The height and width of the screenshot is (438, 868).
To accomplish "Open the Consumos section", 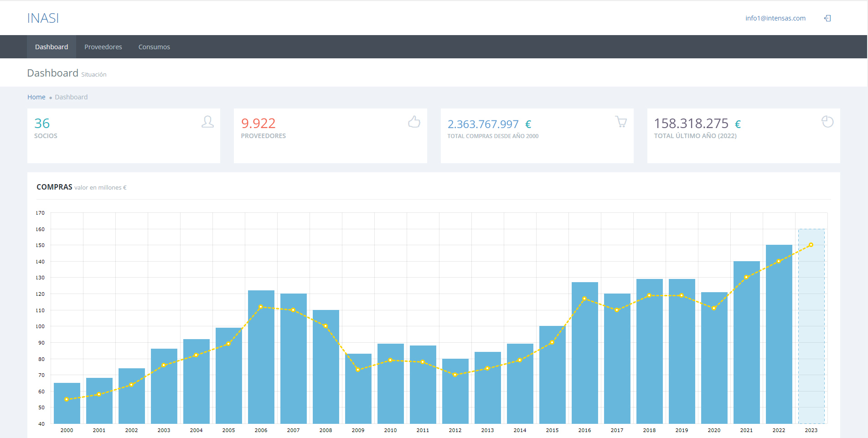I will pyautogui.click(x=154, y=46).
